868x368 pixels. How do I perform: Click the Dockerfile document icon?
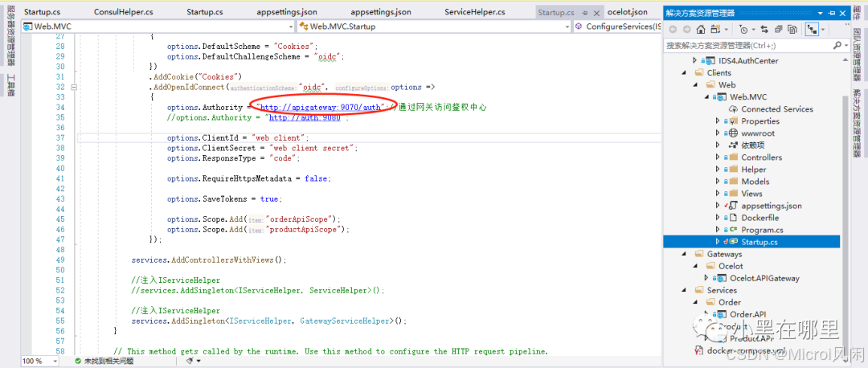732,218
